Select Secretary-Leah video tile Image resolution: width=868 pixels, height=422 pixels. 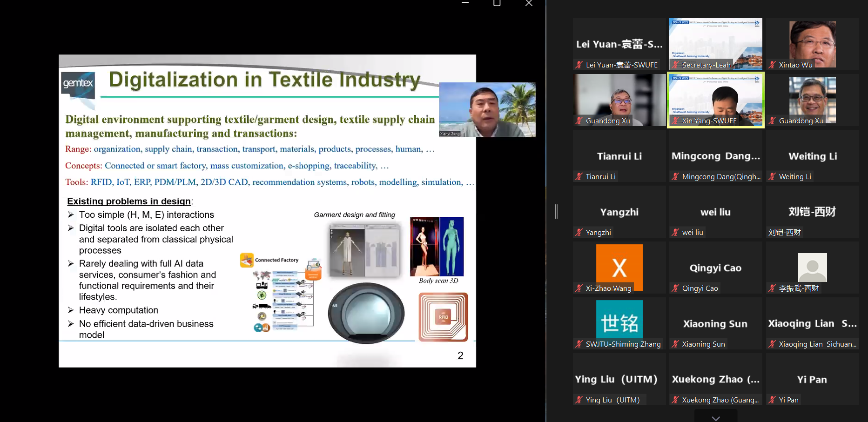pyautogui.click(x=716, y=44)
